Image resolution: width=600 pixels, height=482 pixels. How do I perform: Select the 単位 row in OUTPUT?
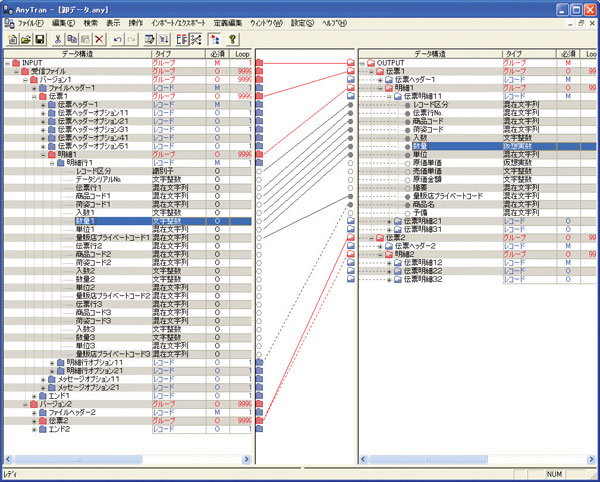click(478, 155)
